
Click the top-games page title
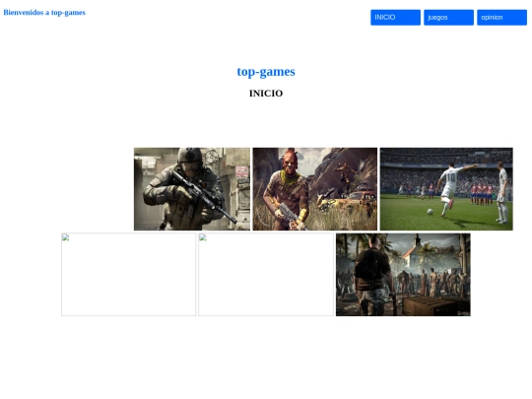[266, 72]
